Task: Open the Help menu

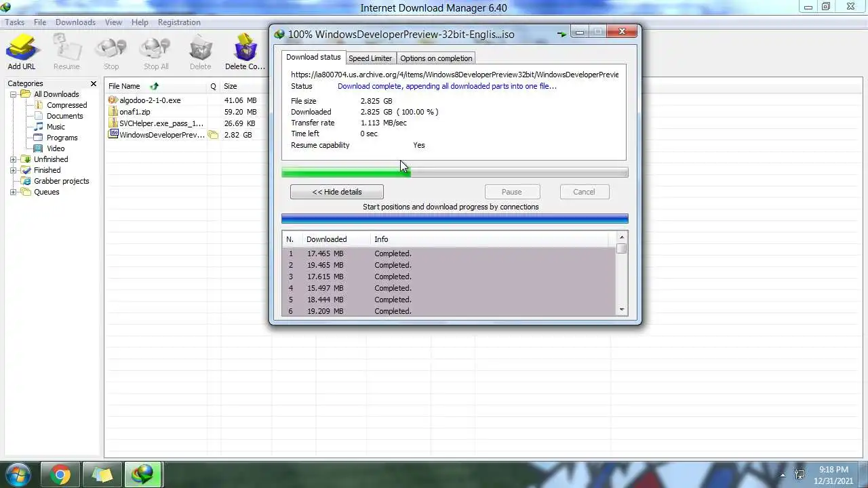Action: 140,22
